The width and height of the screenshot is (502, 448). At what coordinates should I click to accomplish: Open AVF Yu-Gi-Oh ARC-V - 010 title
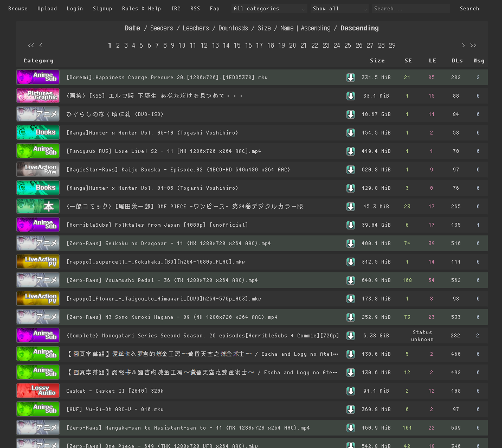point(115,409)
